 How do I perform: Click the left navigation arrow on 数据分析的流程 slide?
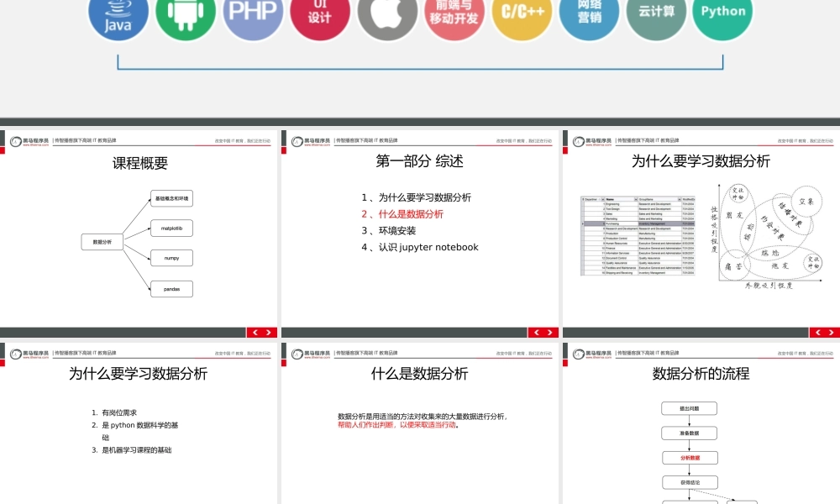tap(817, 332)
